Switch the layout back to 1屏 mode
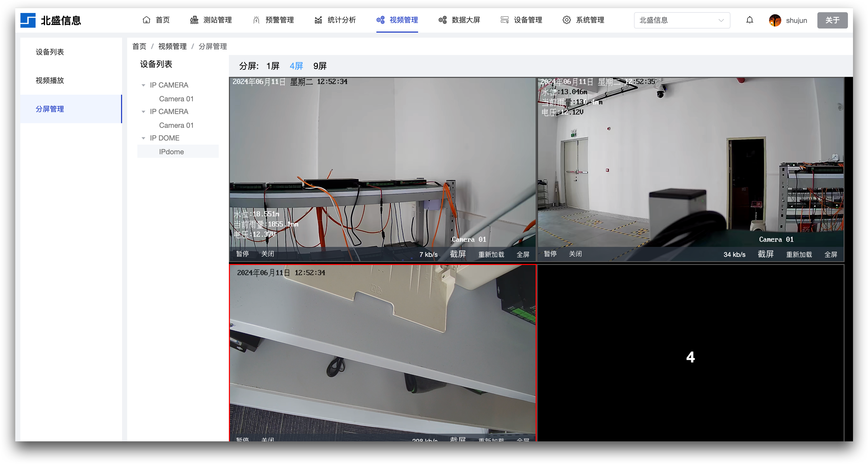This screenshot has height=464, width=868. point(272,66)
